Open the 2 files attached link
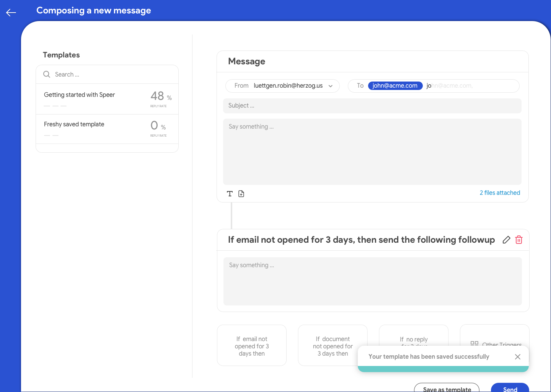The width and height of the screenshot is (551, 392). pyautogui.click(x=500, y=193)
